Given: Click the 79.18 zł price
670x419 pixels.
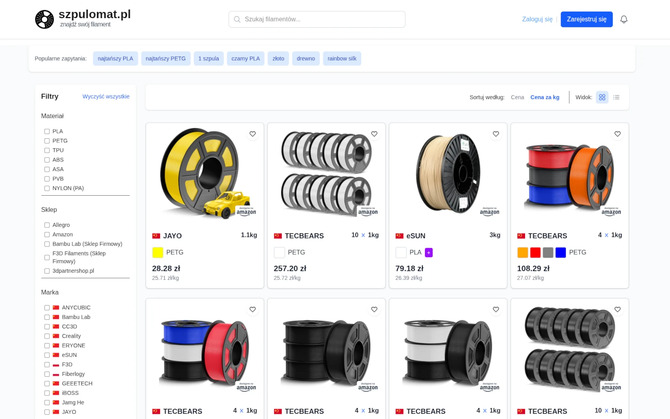Looking at the screenshot, I should coord(409,268).
